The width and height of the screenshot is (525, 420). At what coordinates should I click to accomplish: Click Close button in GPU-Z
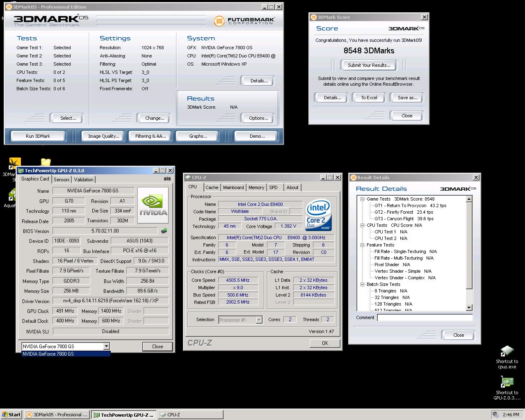point(157,347)
